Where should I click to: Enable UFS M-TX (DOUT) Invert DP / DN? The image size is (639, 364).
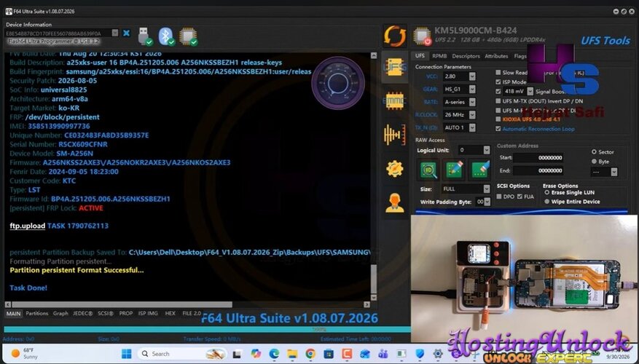[x=498, y=101]
